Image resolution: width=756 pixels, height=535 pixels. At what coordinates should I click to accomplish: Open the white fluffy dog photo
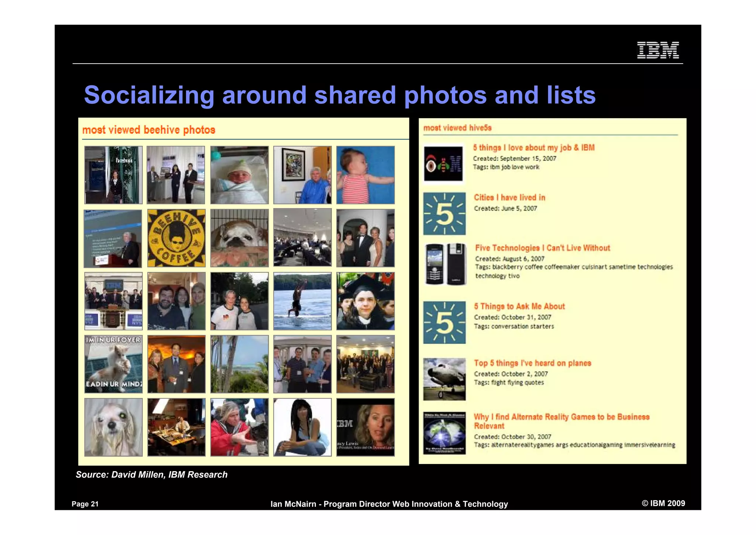pyautogui.click(x=113, y=427)
